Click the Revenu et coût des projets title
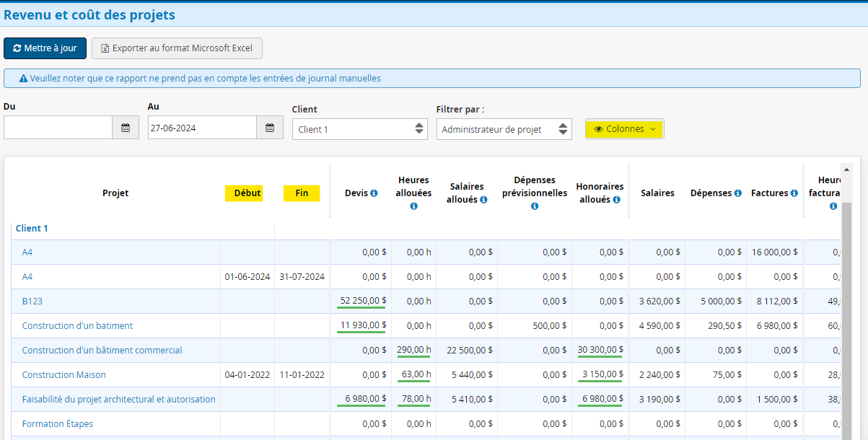The image size is (868, 440). point(89,14)
